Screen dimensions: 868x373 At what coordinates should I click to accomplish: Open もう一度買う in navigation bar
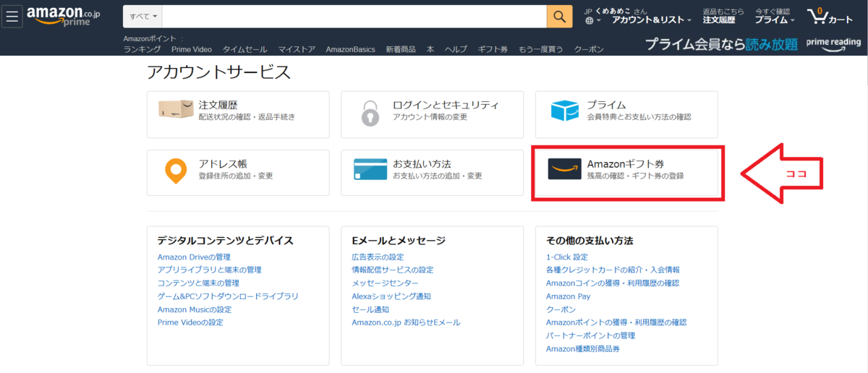coord(540,49)
